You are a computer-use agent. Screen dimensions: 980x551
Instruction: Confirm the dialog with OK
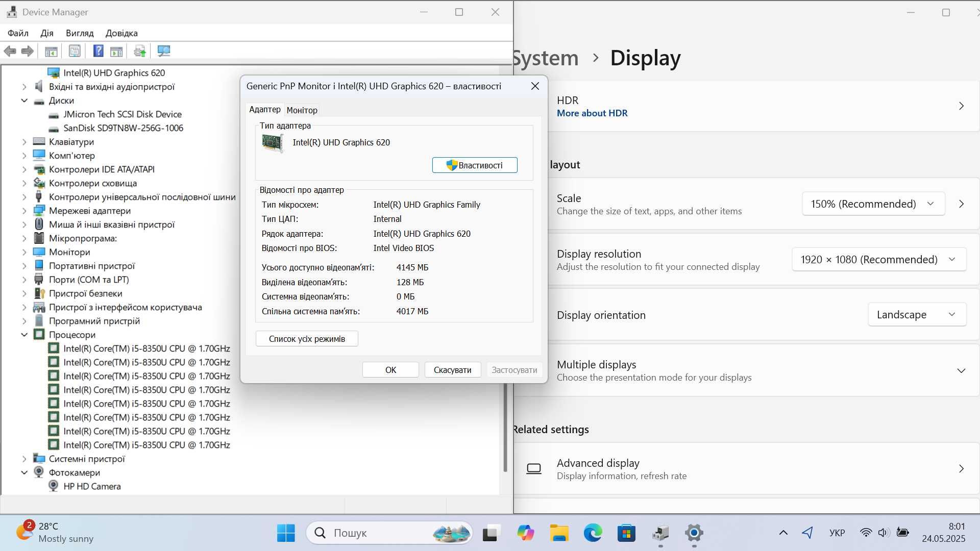pos(390,370)
